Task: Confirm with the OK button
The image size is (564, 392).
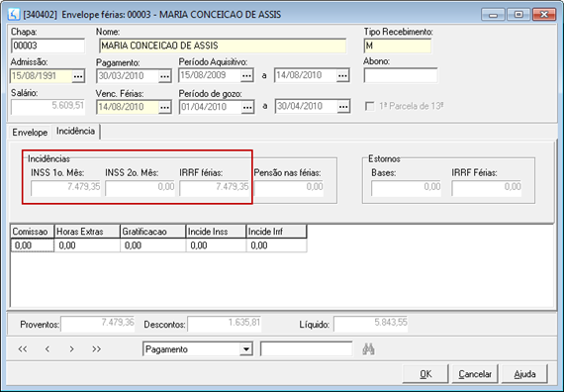Action: (425, 374)
